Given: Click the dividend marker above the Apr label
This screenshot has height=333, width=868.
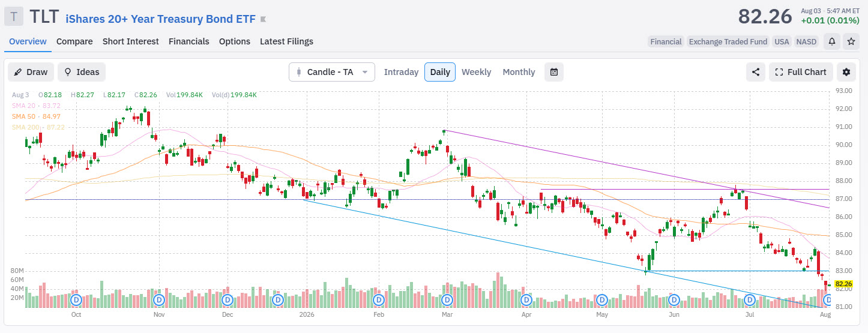Looking at the screenshot, I should (x=526, y=299).
